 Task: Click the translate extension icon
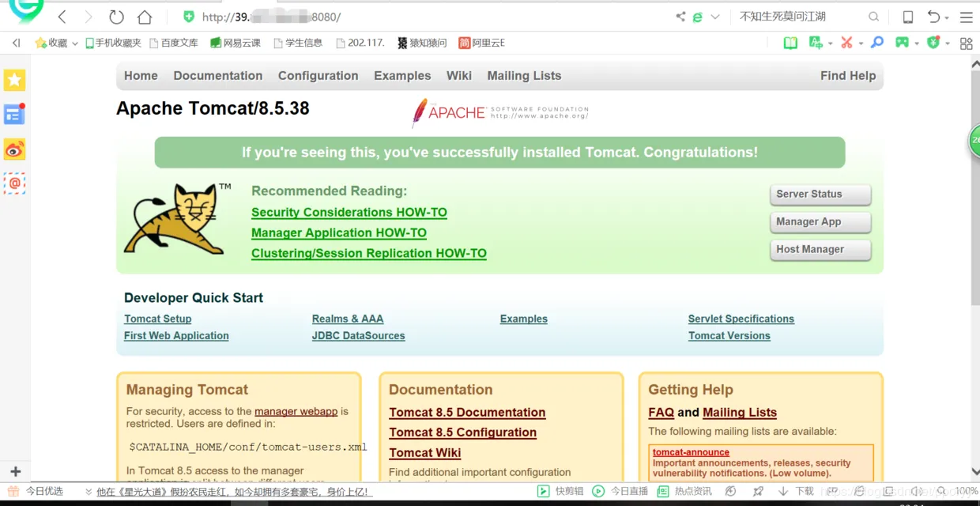(816, 43)
